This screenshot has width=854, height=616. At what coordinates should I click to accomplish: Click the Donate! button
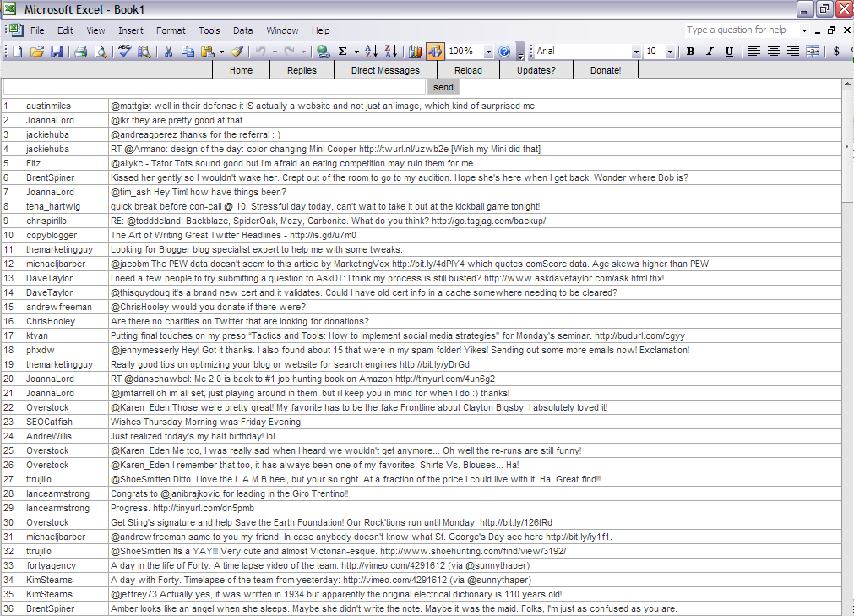click(x=606, y=70)
